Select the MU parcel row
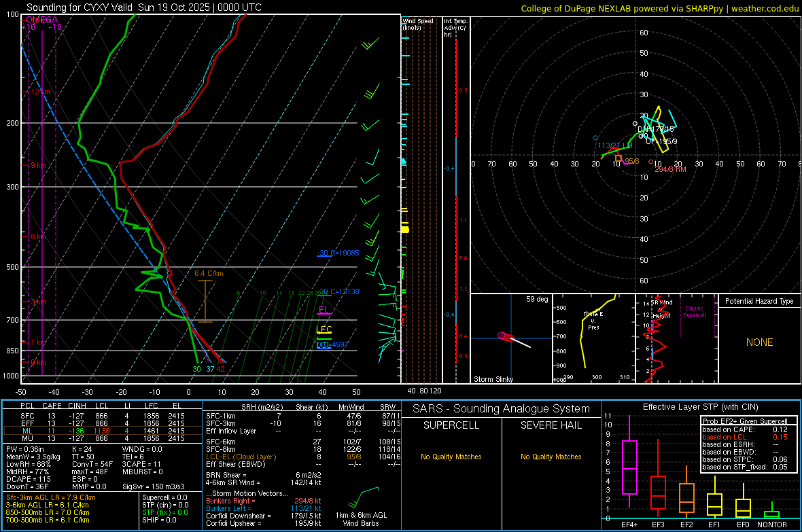The width and height of the screenshot is (802, 532). pyautogui.click(x=103, y=438)
